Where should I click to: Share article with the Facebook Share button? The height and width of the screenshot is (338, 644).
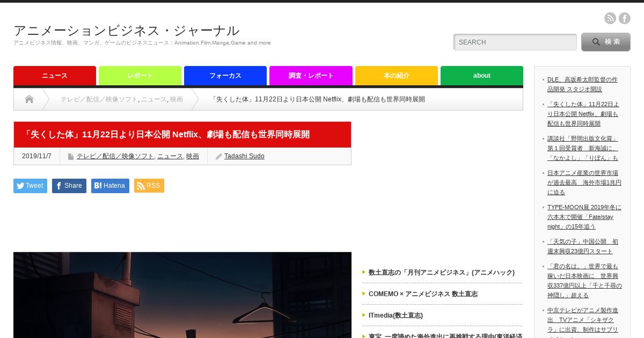[x=69, y=186]
